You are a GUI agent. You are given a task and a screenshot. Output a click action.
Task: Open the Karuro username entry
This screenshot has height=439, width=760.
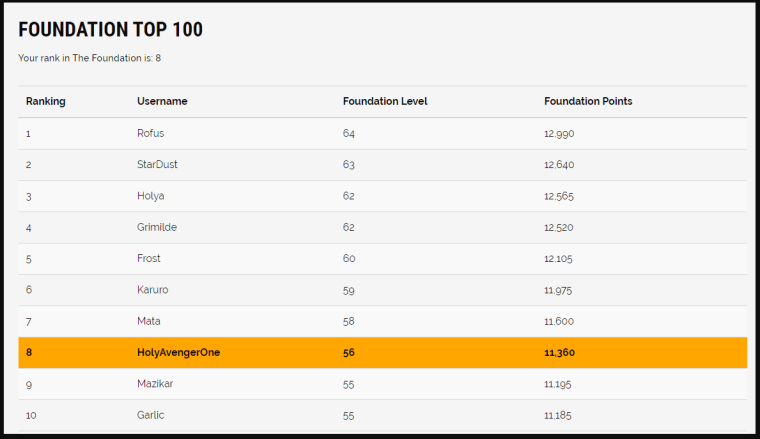152,290
